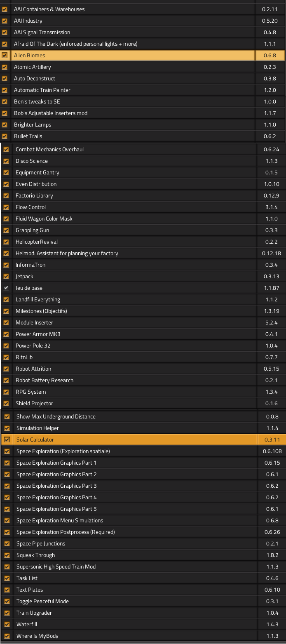Image resolution: width=286 pixels, height=644 pixels.
Task: Select Space Exploration (Exploration spatiale) row
Action: point(135,451)
